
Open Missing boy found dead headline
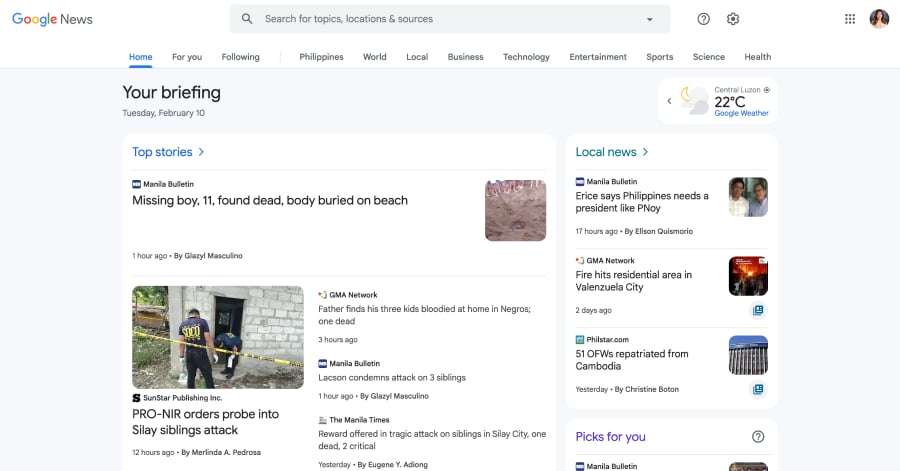coord(270,200)
